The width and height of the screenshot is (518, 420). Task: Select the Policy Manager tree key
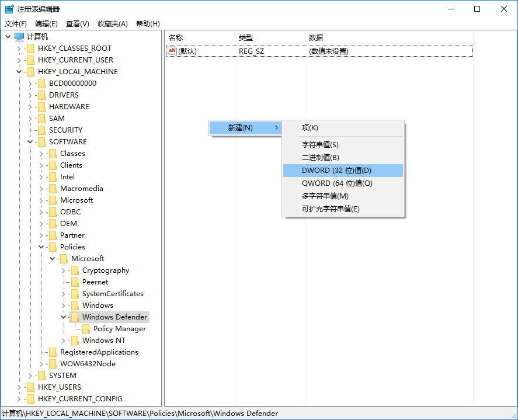[120, 329]
